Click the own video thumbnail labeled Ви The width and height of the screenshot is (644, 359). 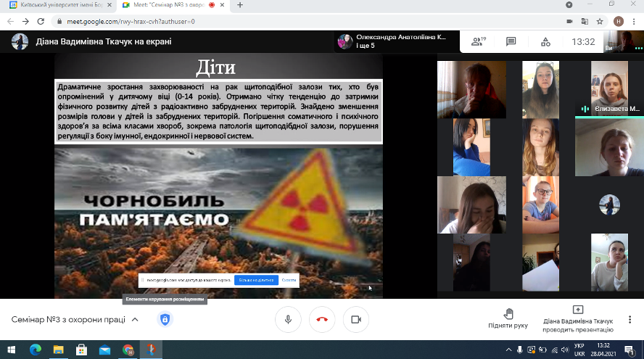tap(624, 41)
